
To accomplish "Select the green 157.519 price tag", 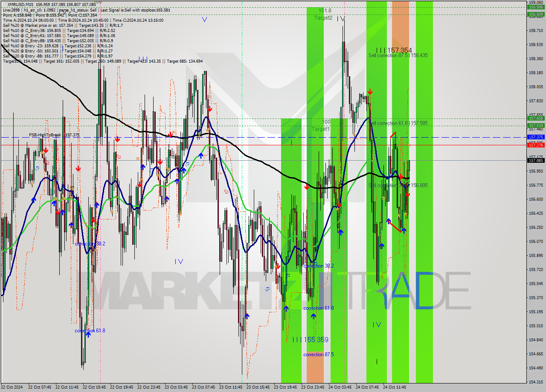I will (x=536, y=125).
